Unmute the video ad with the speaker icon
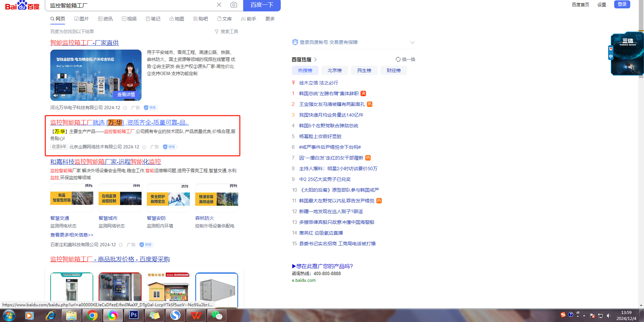The width and height of the screenshot is (644, 322). click(56, 96)
